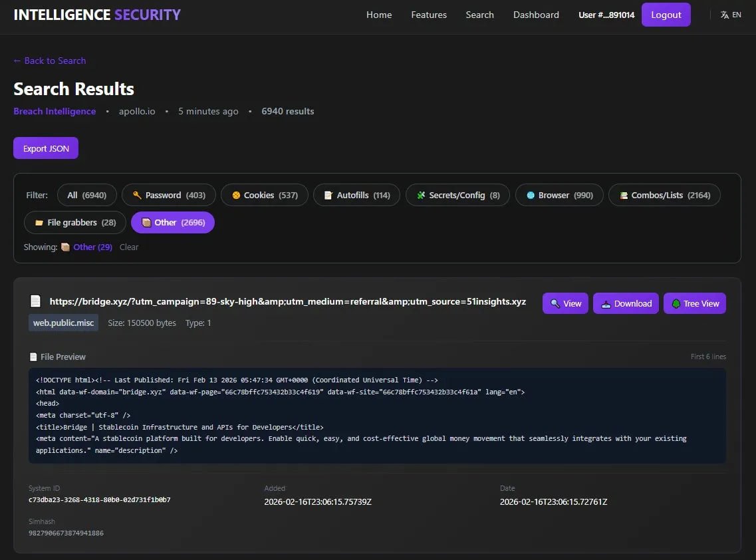Image resolution: width=756 pixels, height=560 pixels.
Task: Enable the Autofills filter
Action: point(356,195)
